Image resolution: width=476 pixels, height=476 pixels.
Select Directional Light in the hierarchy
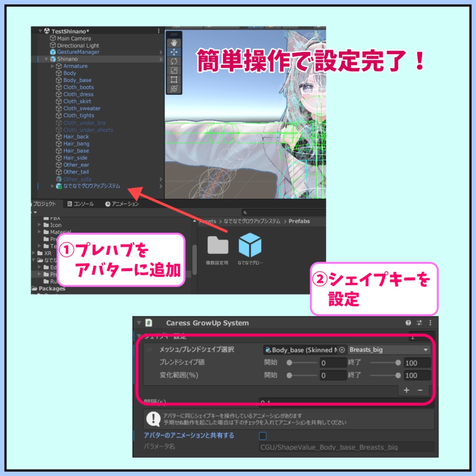[78, 45]
